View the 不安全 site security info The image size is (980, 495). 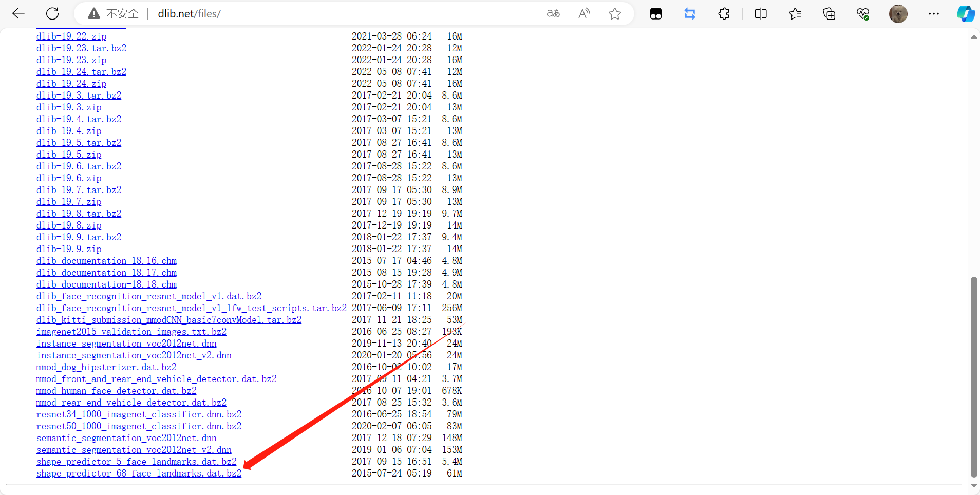point(94,14)
